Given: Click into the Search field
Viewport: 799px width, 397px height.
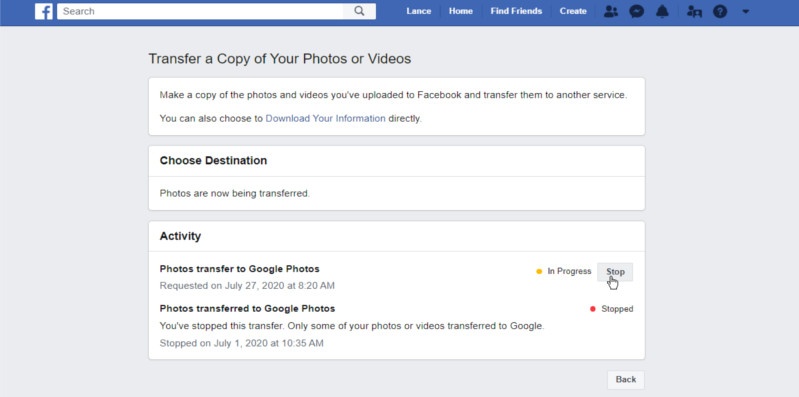Looking at the screenshot, I should pyautogui.click(x=200, y=11).
